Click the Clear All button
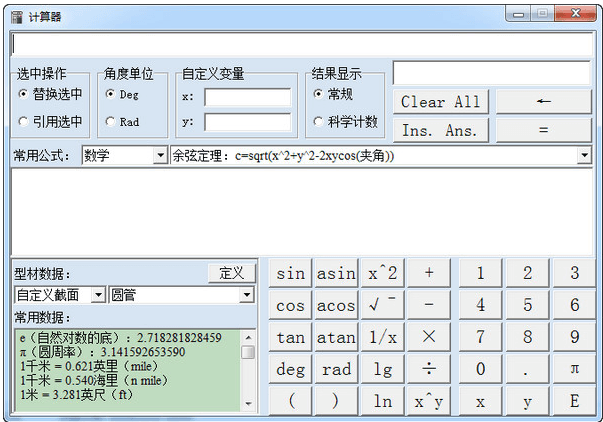The height and width of the screenshot is (422, 603). click(441, 102)
